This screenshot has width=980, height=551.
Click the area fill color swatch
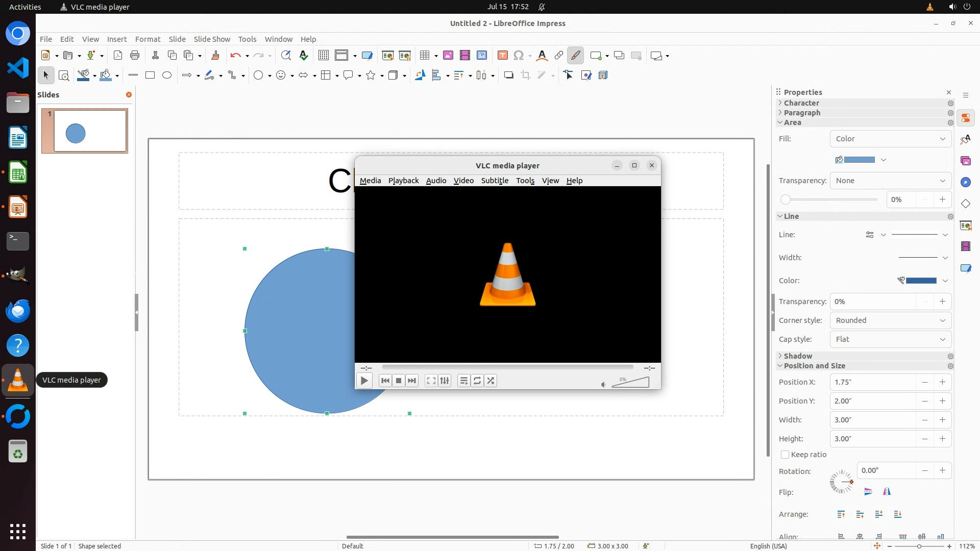click(x=860, y=160)
